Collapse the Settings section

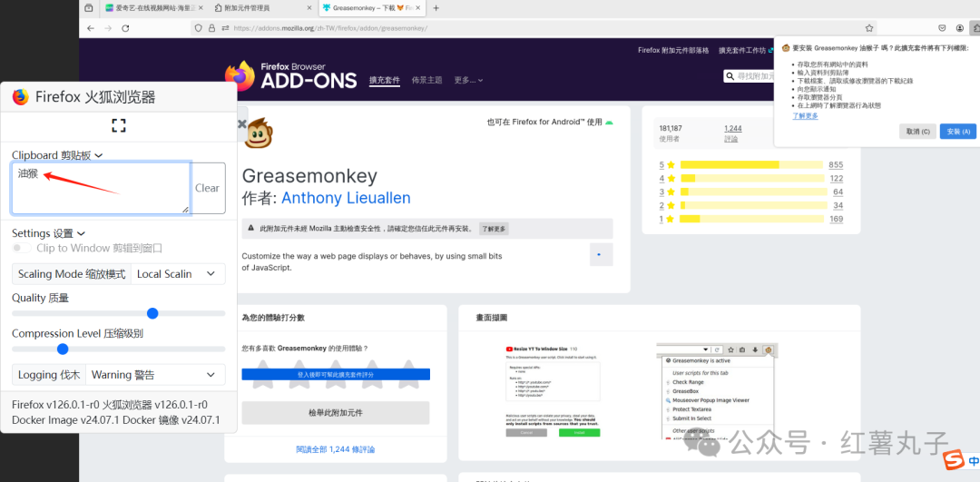click(49, 233)
